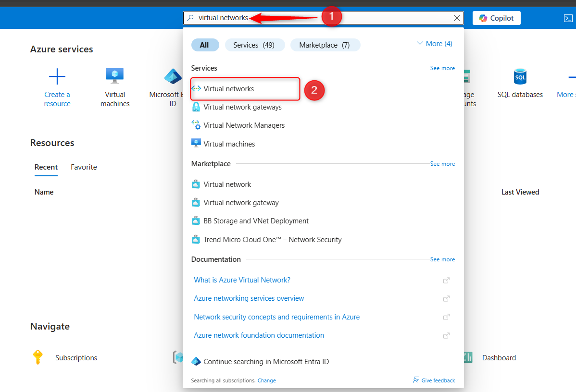Open What is Azure Virtual Network link
The width and height of the screenshot is (576, 392).
[242, 280]
